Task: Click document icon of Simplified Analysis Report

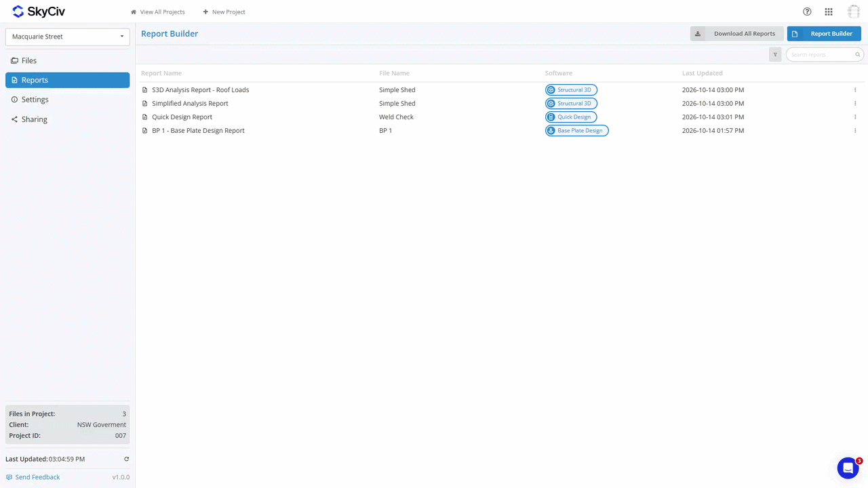Action: tap(144, 103)
